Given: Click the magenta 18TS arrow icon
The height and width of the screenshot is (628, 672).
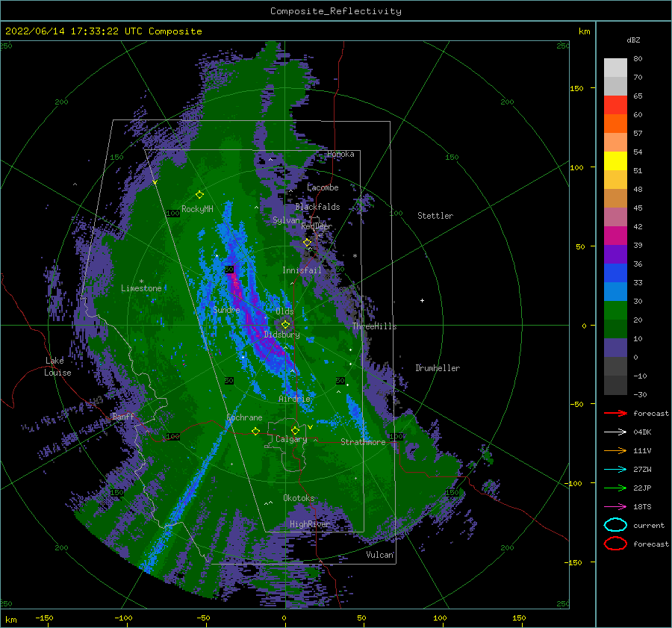Looking at the screenshot, I should (x=615, y=507).
